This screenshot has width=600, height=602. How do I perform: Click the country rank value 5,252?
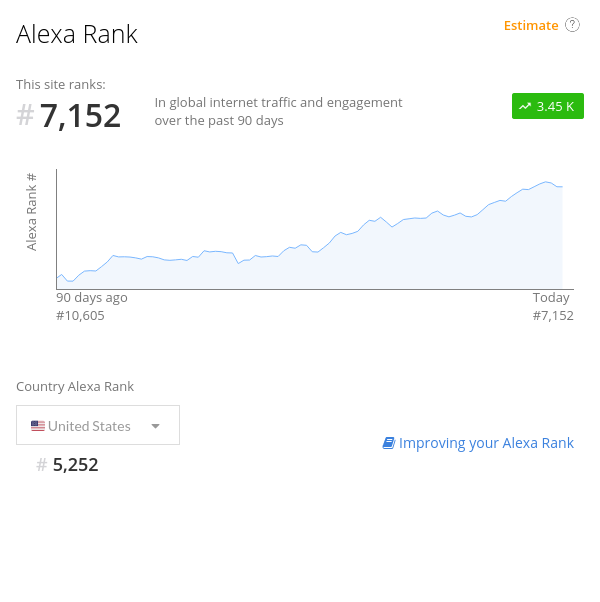[76, 465]
